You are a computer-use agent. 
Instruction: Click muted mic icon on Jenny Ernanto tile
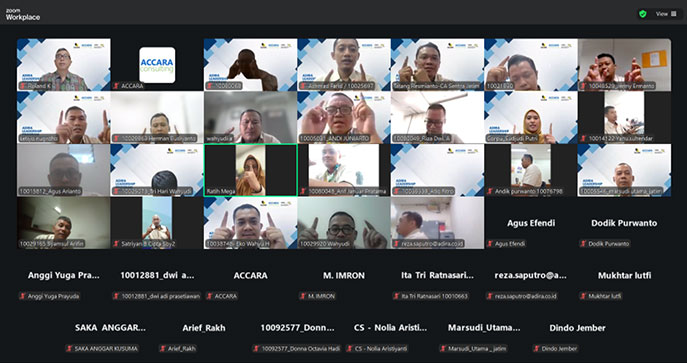583,86
